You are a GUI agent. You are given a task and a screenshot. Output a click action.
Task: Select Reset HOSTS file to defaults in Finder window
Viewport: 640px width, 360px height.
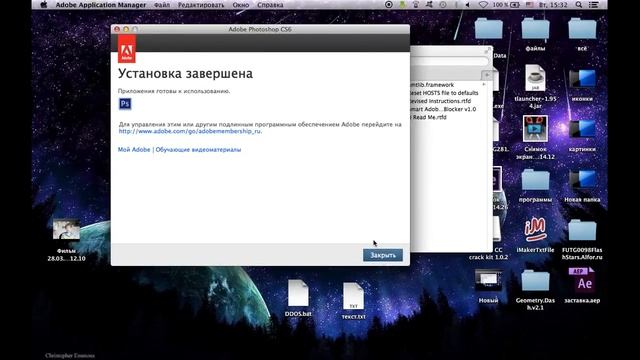(443, 93)
